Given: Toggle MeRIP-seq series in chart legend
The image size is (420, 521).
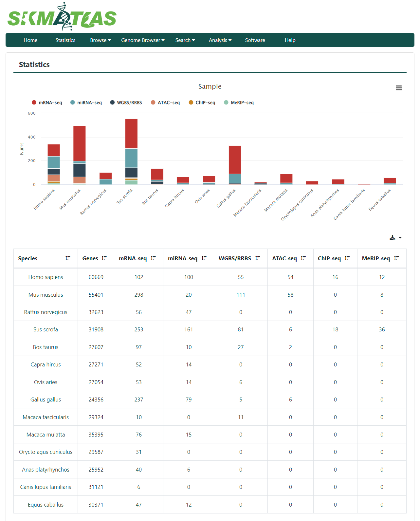Looking at the screenshot, I should coord(239,102).
